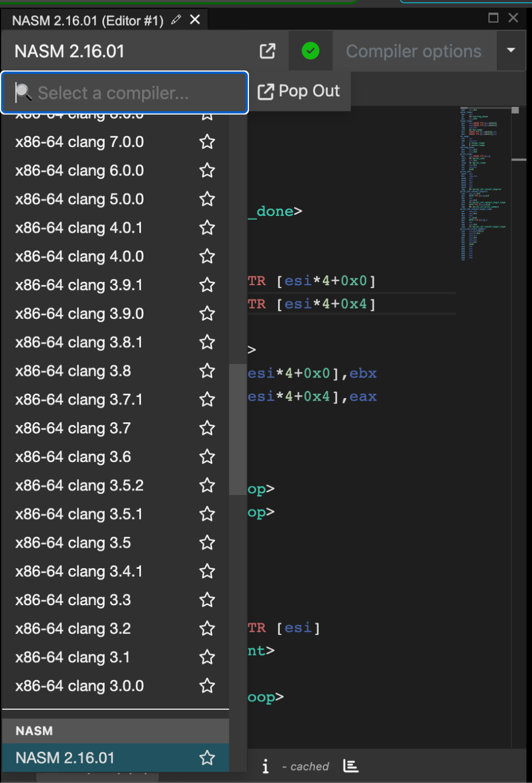Favorite x86-64 clang 7.0.0 with its star
Screen dimensions: 532x783
(207, 142)
